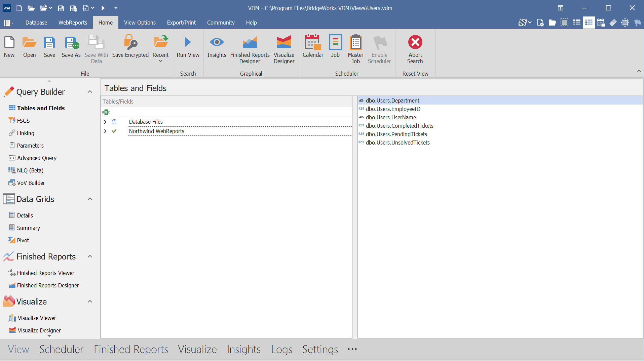Open the Help tab
This screenshot has height=361, width=644.
[x=251, y=23]
